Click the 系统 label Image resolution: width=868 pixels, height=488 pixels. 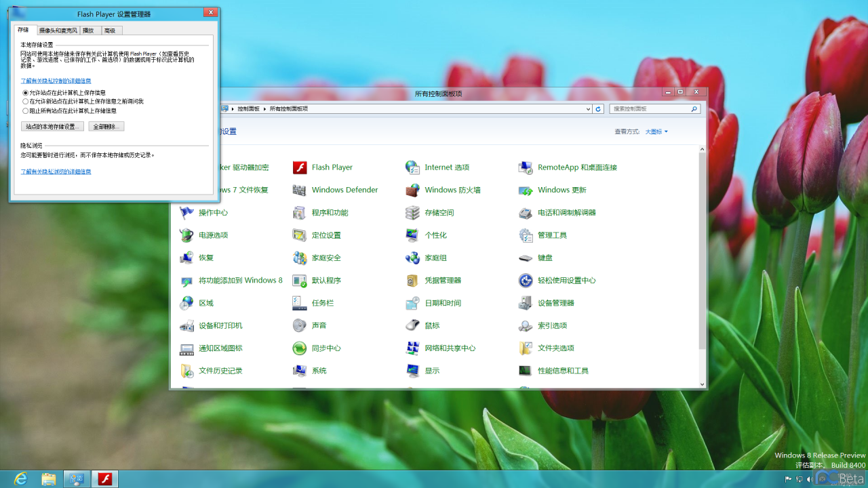319,371
